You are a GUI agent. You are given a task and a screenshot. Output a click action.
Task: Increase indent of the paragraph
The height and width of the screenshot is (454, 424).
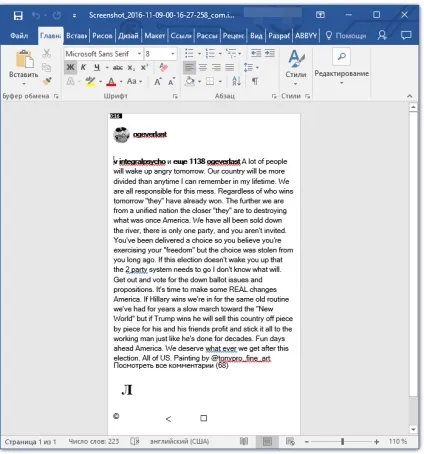click(270, 53)
